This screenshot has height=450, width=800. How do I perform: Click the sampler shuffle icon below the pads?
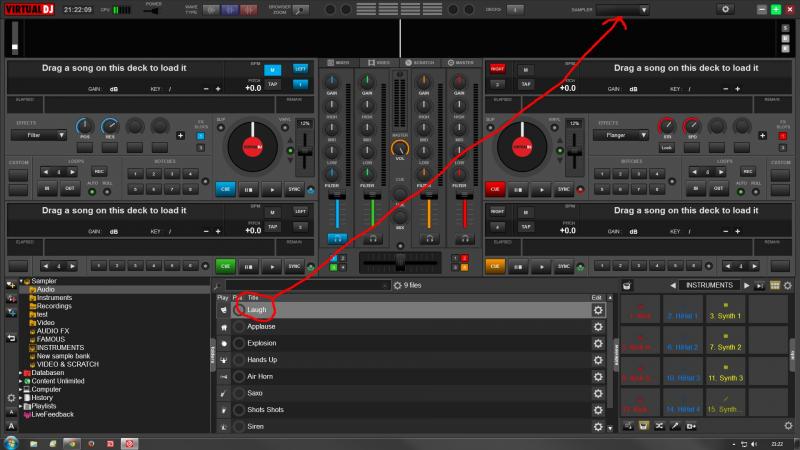click(660, 426)
